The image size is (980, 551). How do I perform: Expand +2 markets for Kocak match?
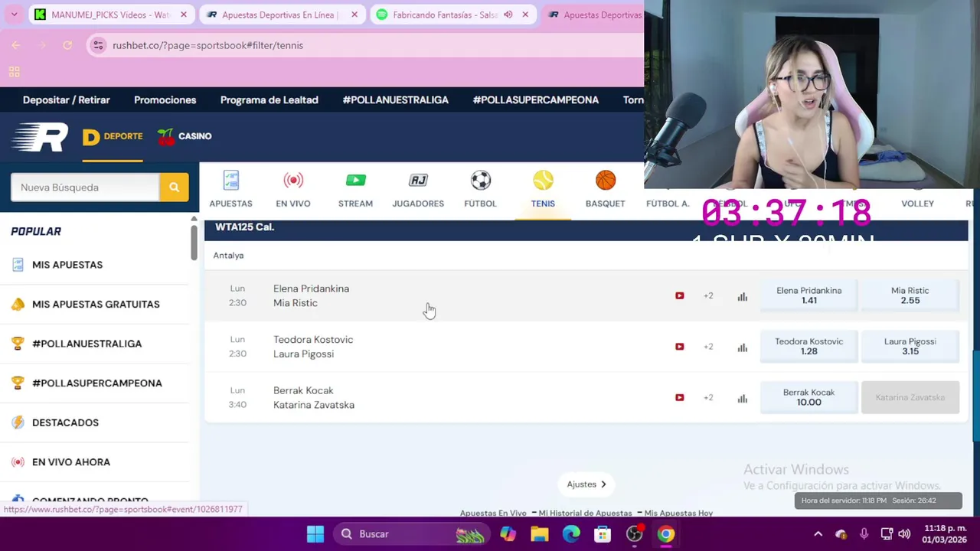(708, 398)
